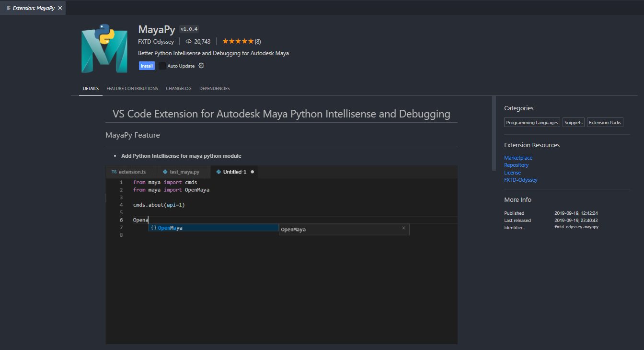Click the five-star rating

(x=238, y=42)
